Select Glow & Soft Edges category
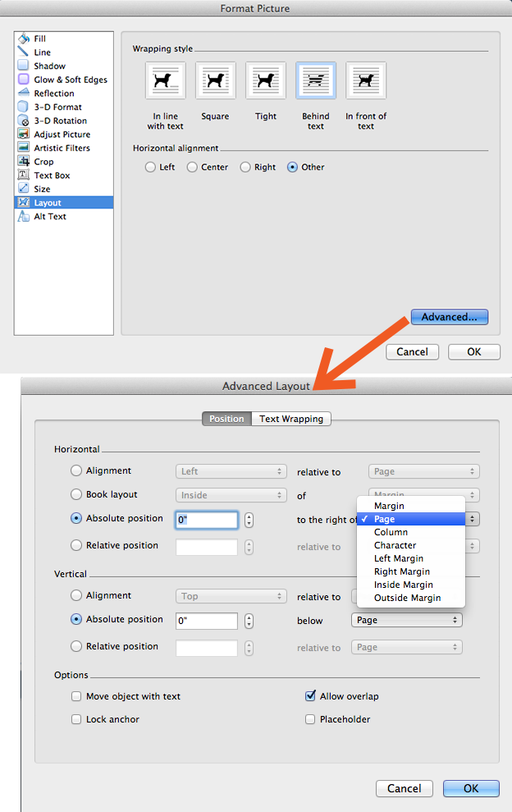Viewport: 512px width, 812px height. [x=70, y=80]
